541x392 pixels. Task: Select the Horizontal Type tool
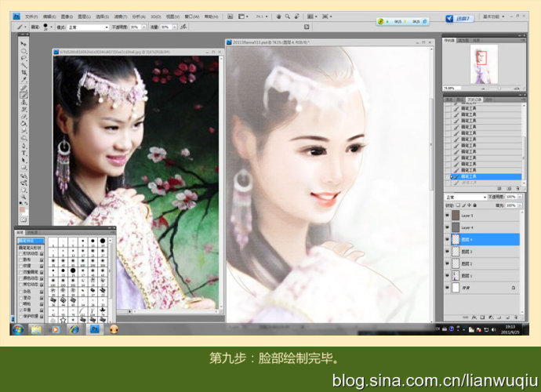click(x=24, y=153)
